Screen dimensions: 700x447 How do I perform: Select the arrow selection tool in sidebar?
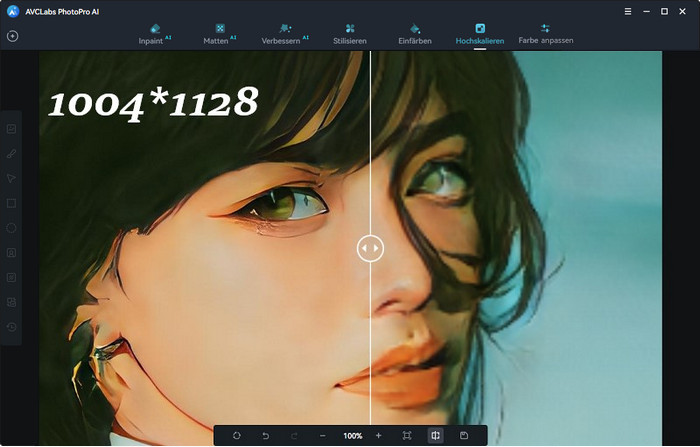tap(12, 179)
